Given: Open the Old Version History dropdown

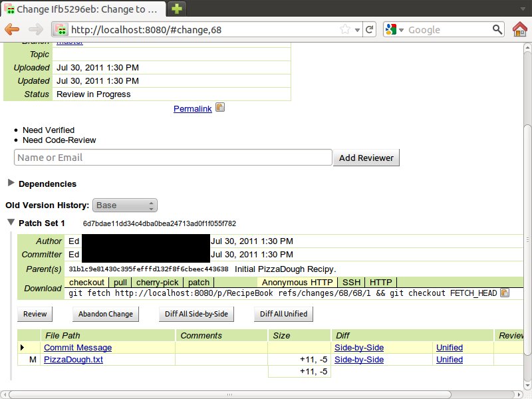Looking at the screenshot, I should pyautogui.click(x=125, y=205).
